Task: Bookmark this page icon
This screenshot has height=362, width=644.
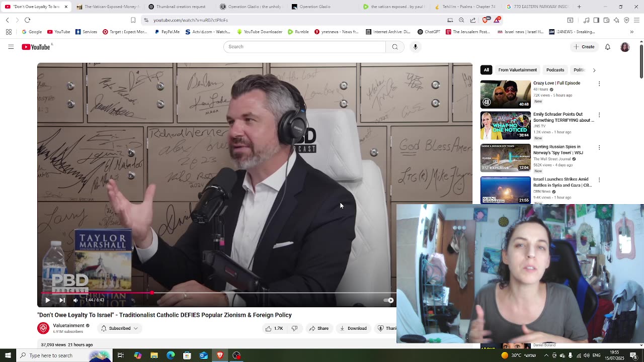Action: [133, 20]
